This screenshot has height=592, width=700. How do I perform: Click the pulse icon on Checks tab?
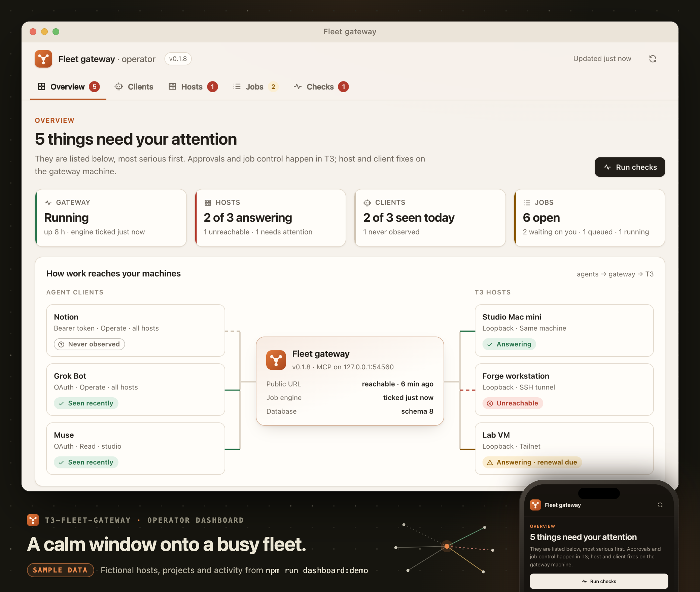coord(297,87)
